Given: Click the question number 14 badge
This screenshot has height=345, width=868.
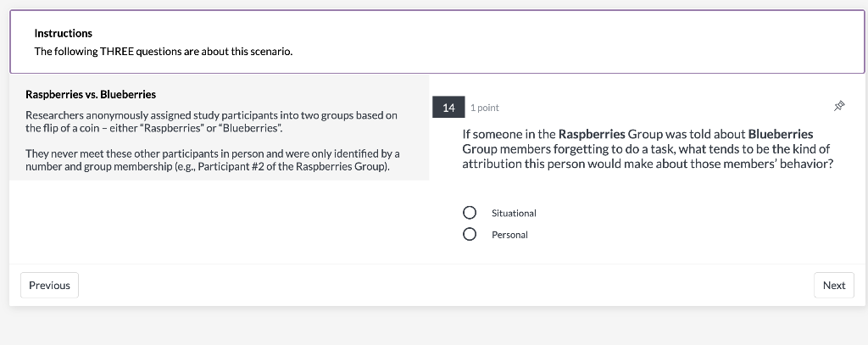Looking at the screenshot, I should pos(448,108).
